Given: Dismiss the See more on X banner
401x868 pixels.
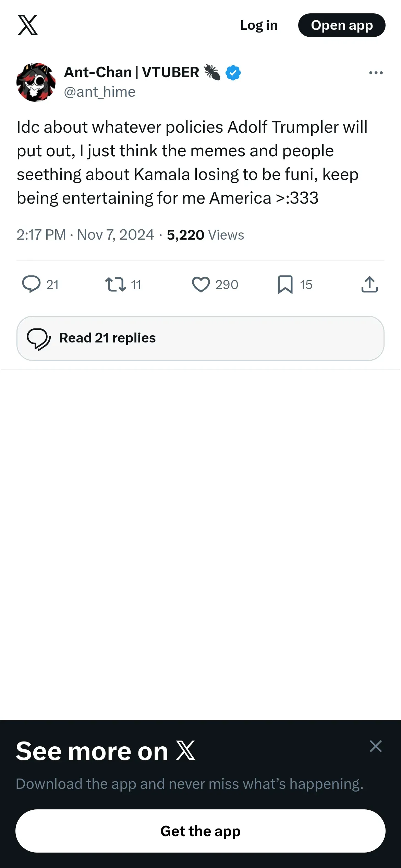Looking at the screenshot, I should (x=376, y=746).
